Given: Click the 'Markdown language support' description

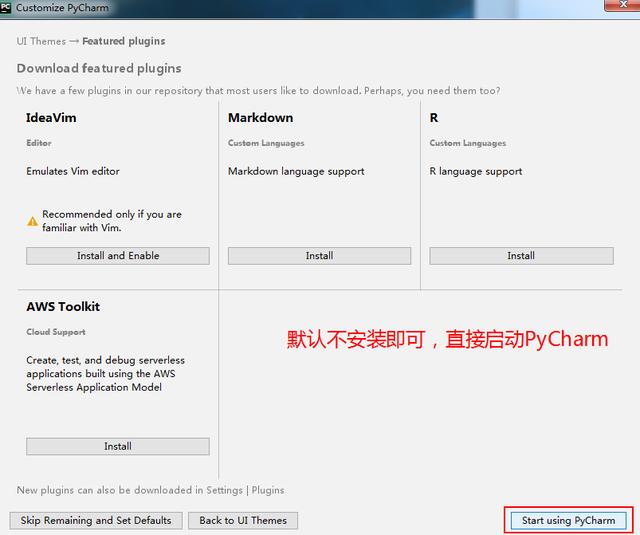Looking at the screenshot, I should [296, 171].
